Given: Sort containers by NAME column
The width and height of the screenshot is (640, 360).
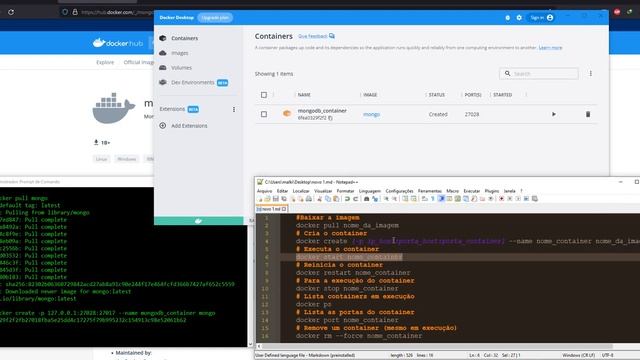Looking at the screenshot, I should 304,95.
